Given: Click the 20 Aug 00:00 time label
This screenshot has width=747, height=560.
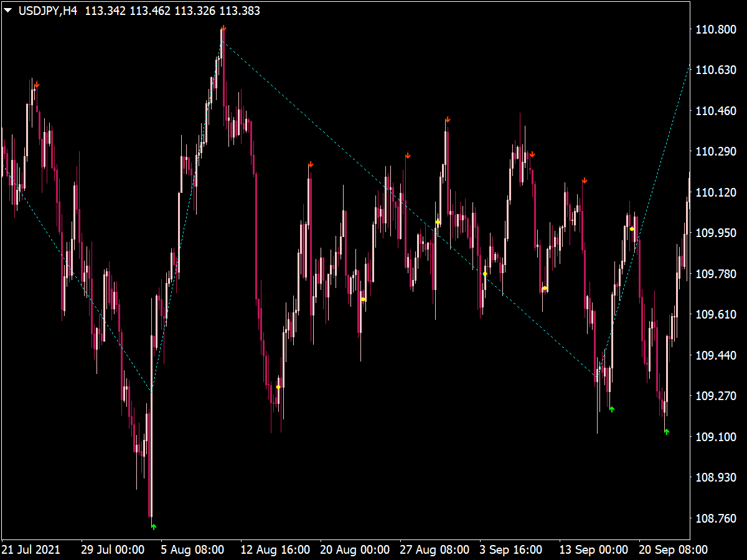Looking at the screenshot, I should point(355,550).
